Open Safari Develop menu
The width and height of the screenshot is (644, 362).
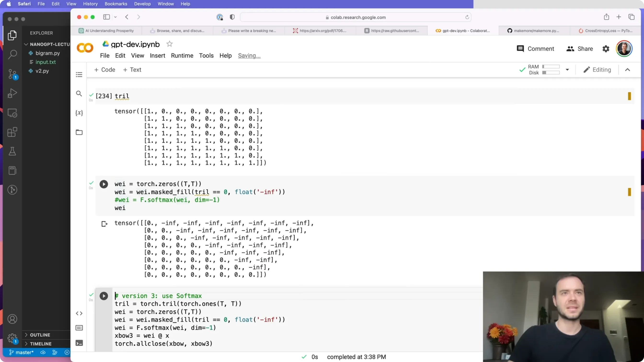coord(142,4)
